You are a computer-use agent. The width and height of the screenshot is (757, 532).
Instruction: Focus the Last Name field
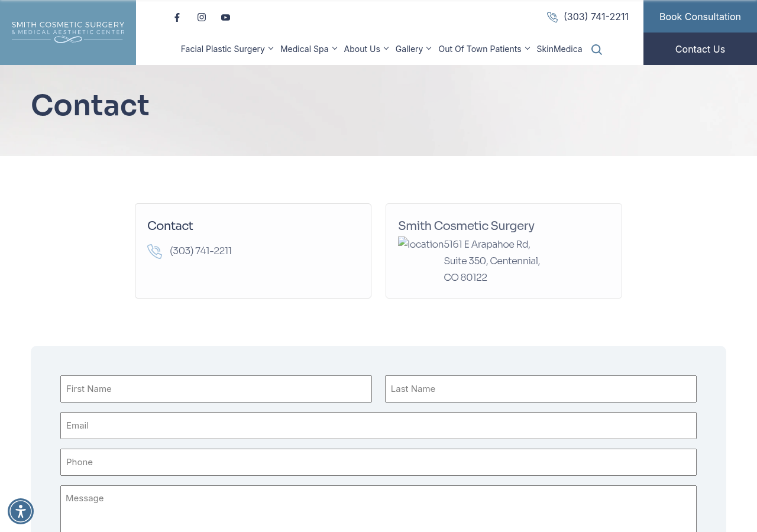click(x=541, y=389)
